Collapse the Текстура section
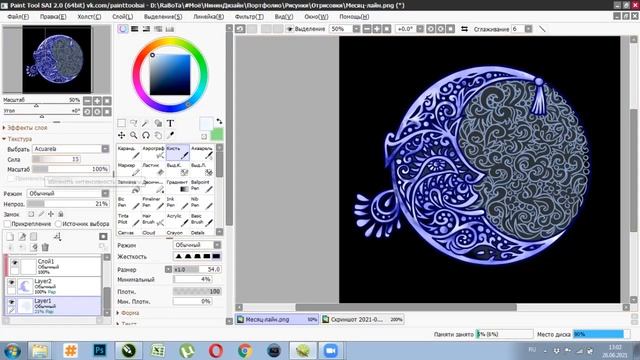The height and width of the screenshot is (360, 640). [17, 139]
